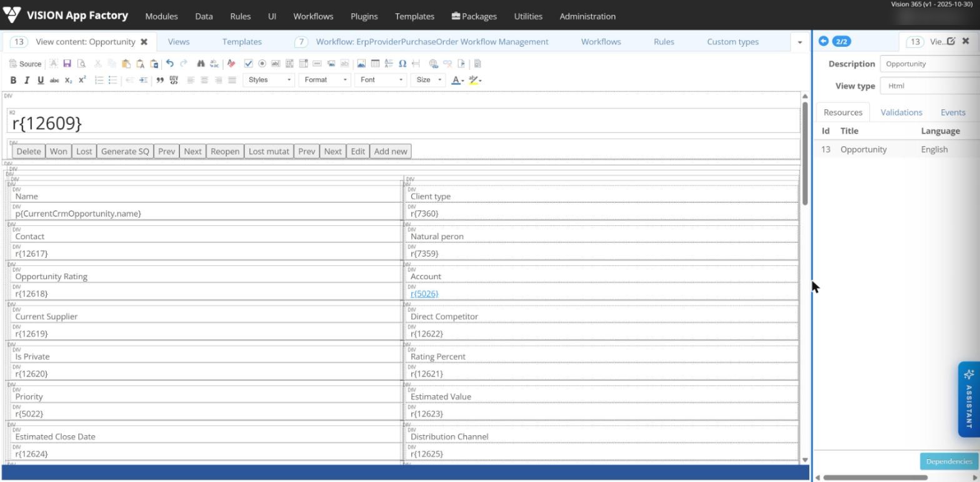Click the Paste clipboard icon
Screen dimensions: 980x482
(x=126, y=64)
